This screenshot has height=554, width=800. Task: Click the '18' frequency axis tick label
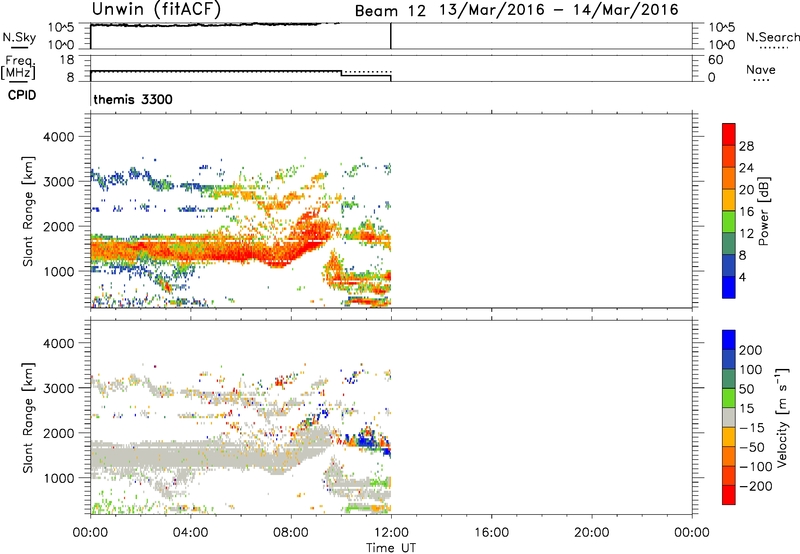tap(67, 60)
